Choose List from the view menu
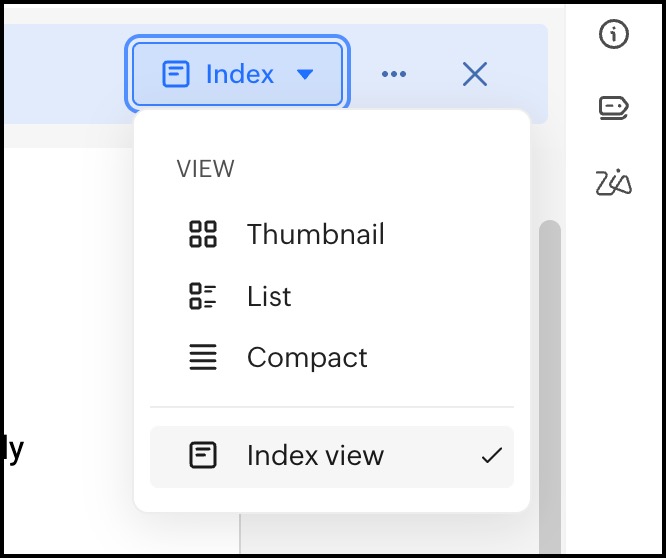Screen dimensions: 666x558 click(x=269, y=296)
